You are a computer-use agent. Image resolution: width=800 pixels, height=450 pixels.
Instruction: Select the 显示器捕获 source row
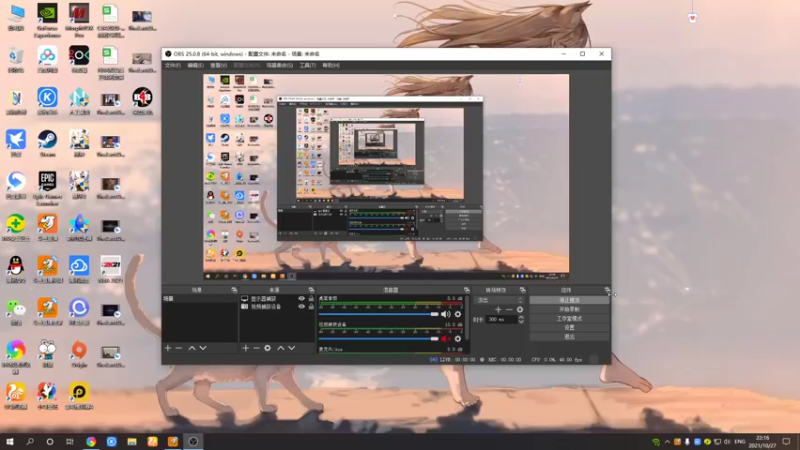tap(277, 298)
